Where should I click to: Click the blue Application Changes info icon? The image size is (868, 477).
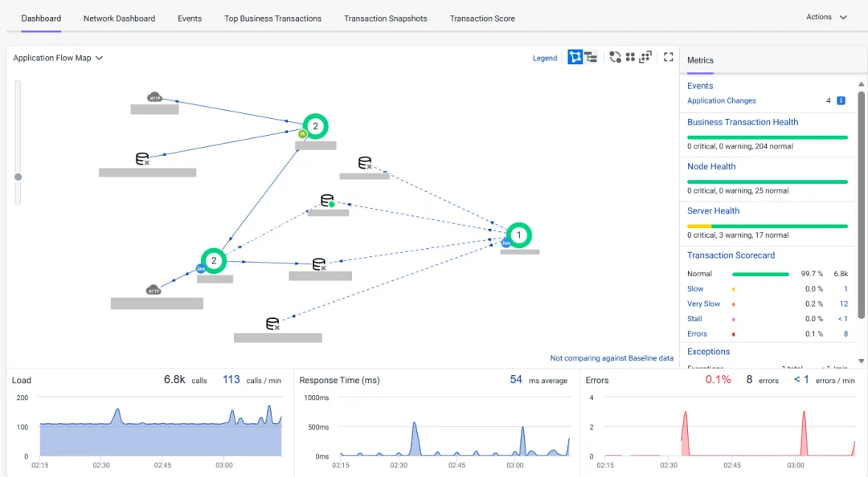[x=841, y=100]
